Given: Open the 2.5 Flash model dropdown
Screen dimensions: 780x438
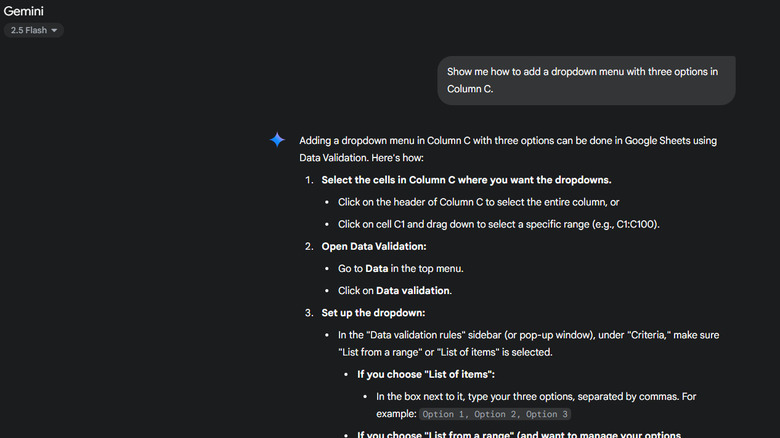Looking at the screenshot, I should (x=35, y=30).
